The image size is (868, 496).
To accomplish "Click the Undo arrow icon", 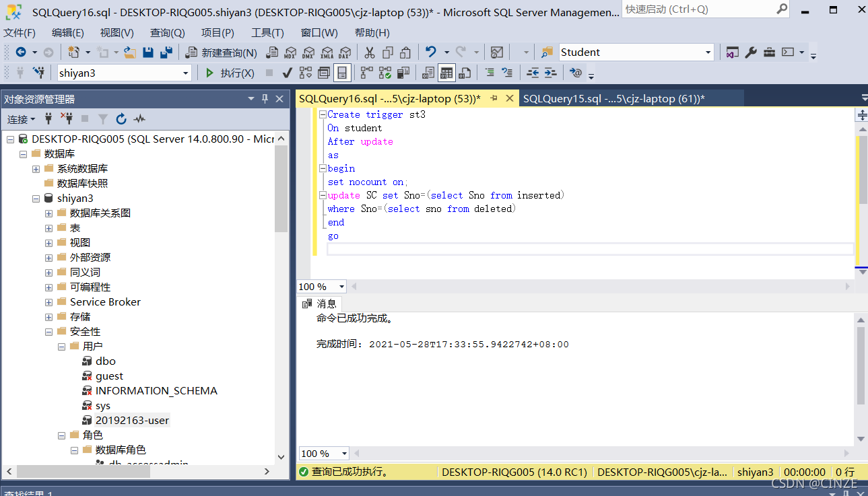I will click(431, 52).
